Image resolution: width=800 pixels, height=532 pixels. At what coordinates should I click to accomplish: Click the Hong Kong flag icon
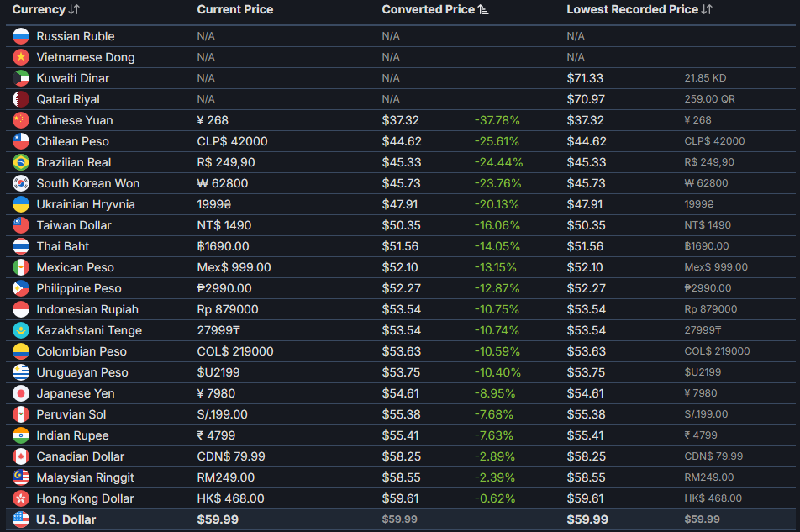(x=21, y=498)
